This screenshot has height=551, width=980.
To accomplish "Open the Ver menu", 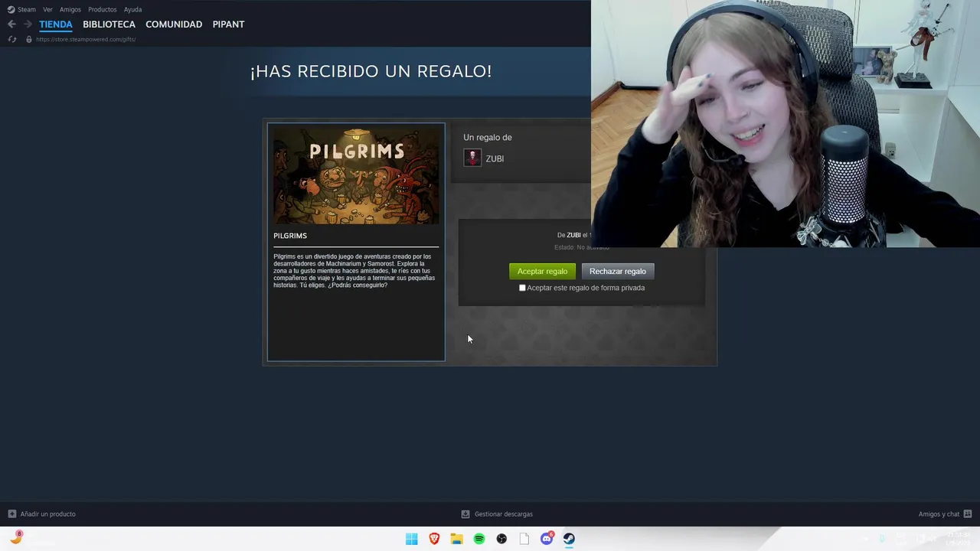I will pyautogui.click(x=47, y=9).
